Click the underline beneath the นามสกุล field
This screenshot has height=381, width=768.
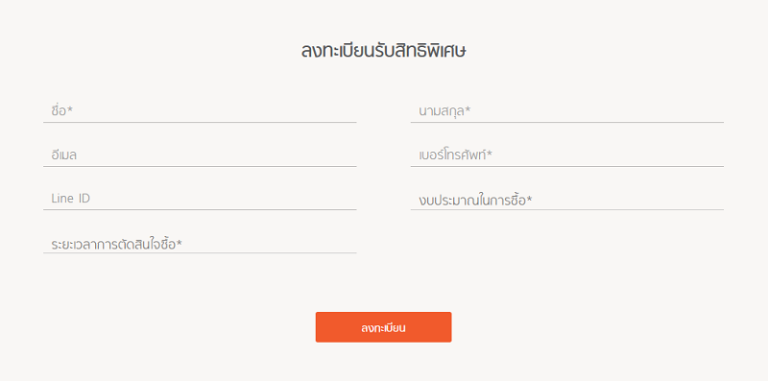click(567, 122)
